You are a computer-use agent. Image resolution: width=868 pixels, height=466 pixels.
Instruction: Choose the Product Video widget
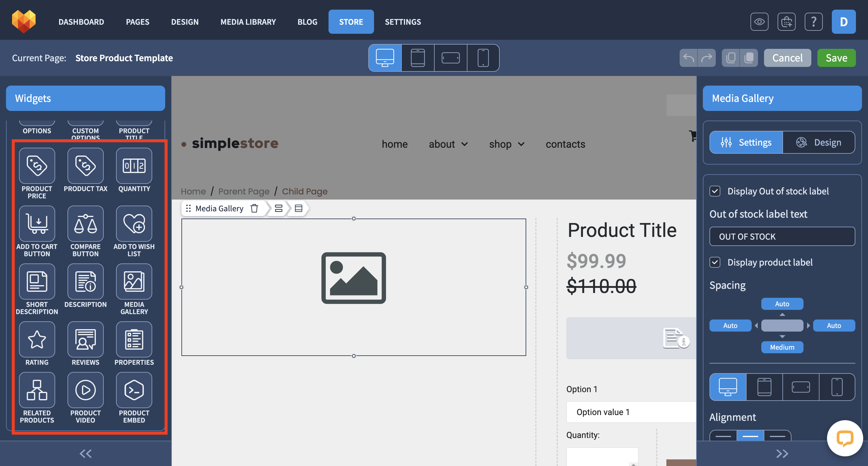point(85,390)
